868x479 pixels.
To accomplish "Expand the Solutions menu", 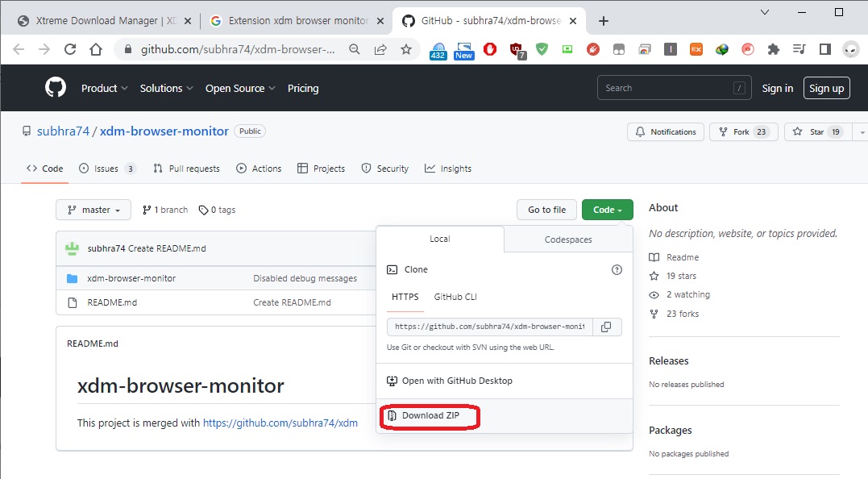I will pos(166,88).
